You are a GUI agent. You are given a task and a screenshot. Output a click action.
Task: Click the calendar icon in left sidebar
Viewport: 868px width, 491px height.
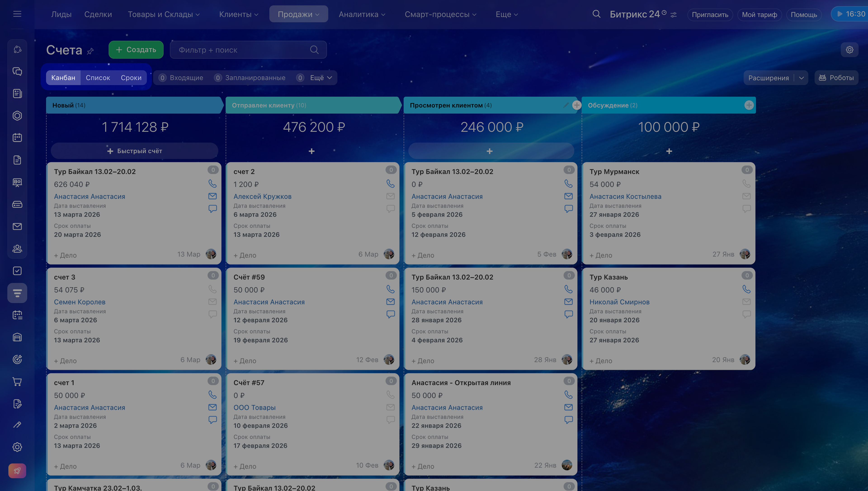pyautogui.click(x=17, y=138)
